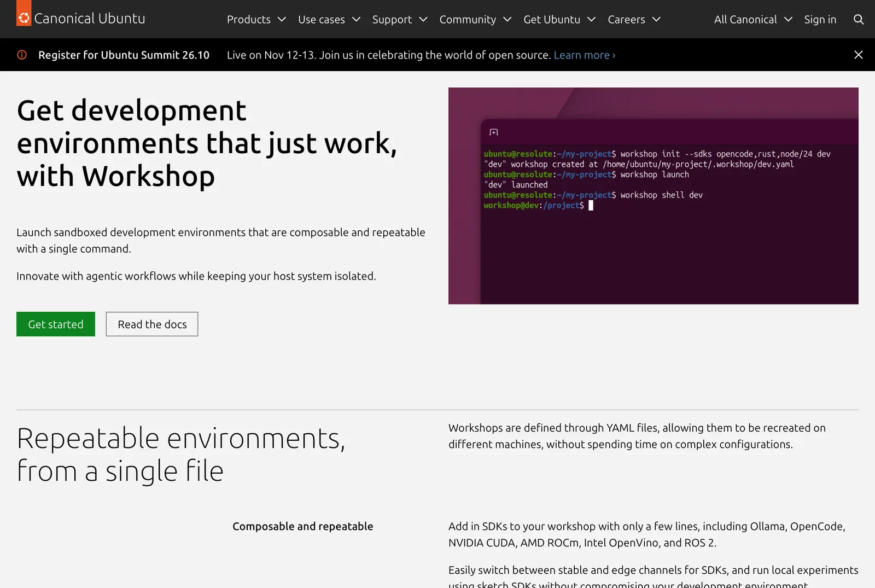Screen dimensions: 875x588
Task: Expand the All Canonical chevron
Action: [x=788, y=19]
